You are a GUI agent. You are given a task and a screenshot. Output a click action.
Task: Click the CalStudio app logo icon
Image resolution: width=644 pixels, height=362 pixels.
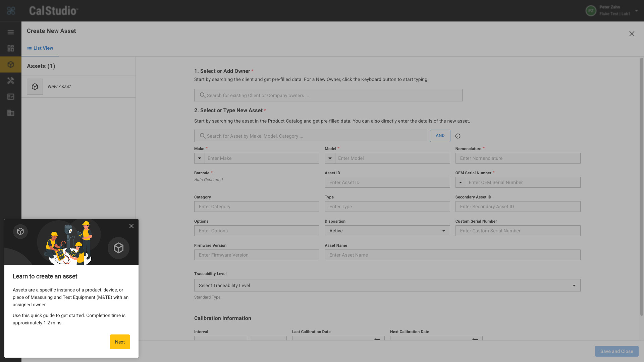click(x=11, y=11)
